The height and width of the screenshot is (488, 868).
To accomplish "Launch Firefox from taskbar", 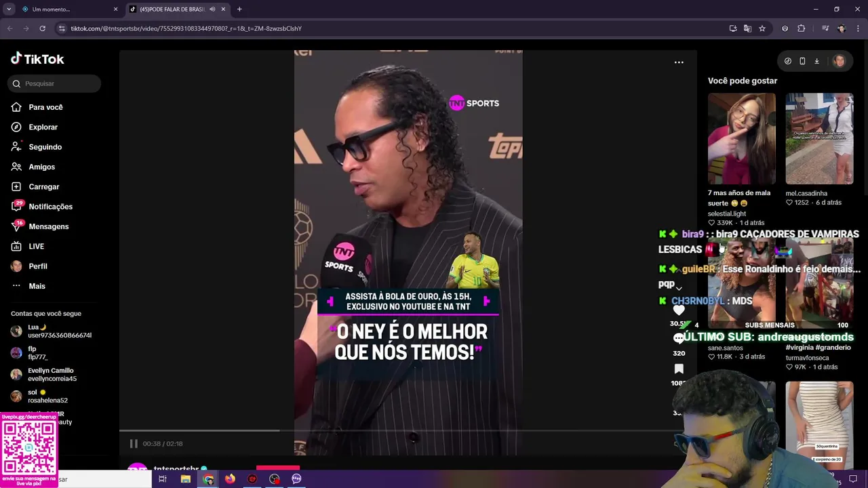I will pyautogui.click(x=230, y=479).
